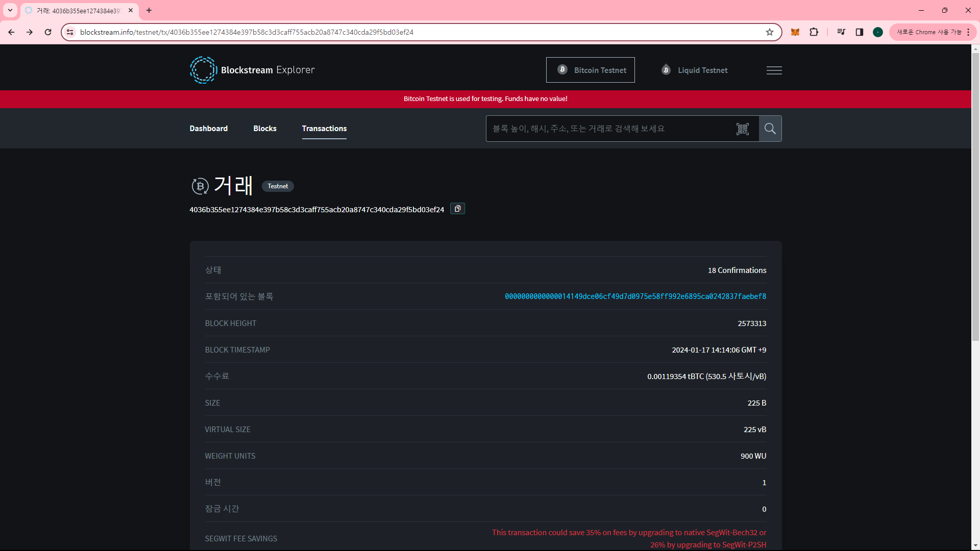Viewport: 980px width, 551px height.
Task: Click the SEGWIT FEE SAVINGS label
Action: pos(241,539)
